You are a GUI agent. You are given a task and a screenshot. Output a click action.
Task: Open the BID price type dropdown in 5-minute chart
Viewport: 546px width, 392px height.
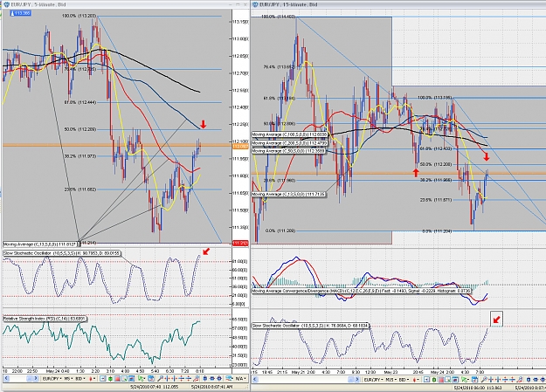pyautogui.click(x=80, y=378)
